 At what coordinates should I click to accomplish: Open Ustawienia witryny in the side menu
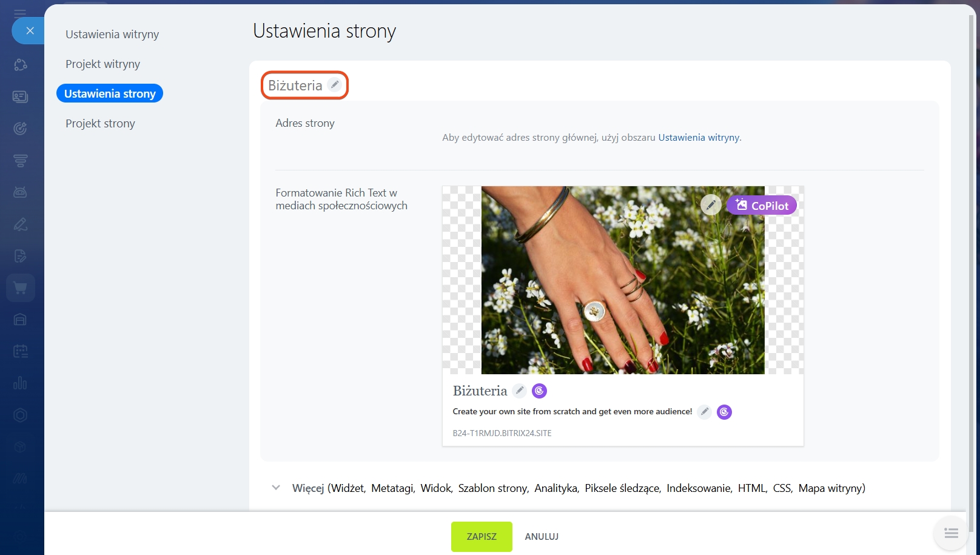(x=112, y=35)
